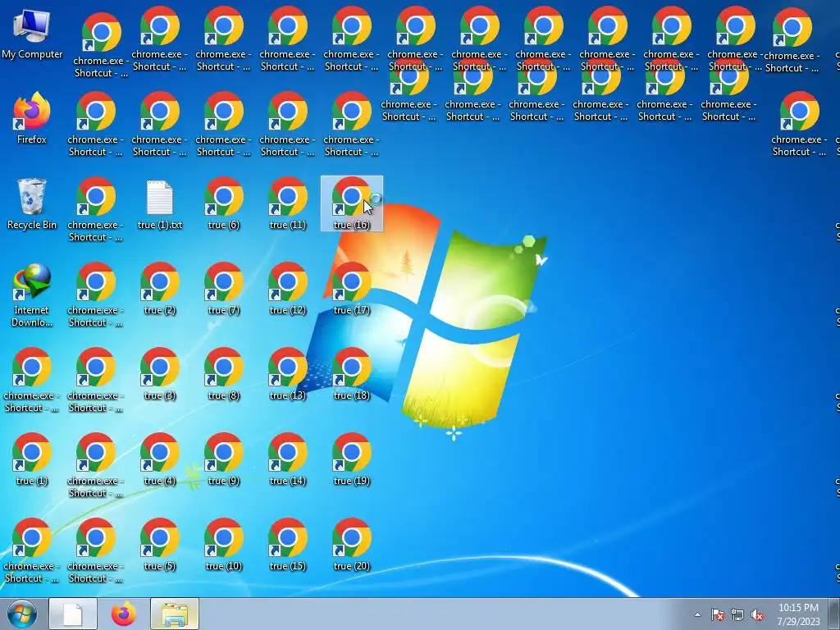Select the true (17) Chrome shortcut

pos(351,289)
